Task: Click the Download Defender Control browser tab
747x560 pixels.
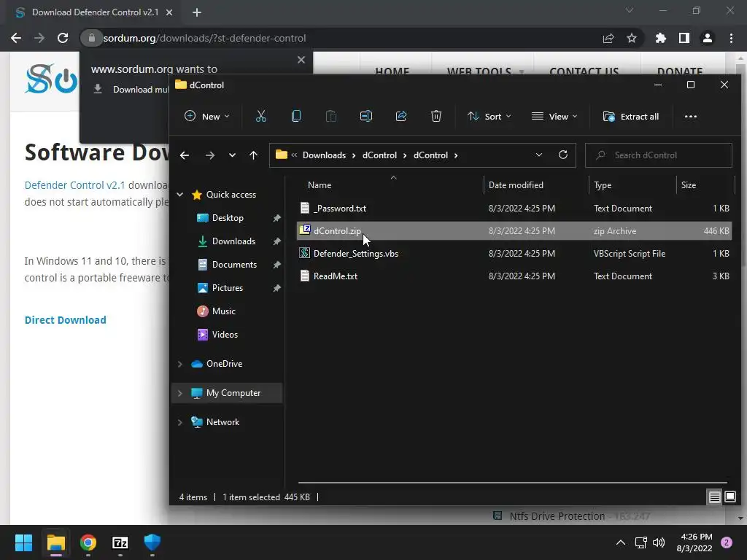Action: (94, 12)
